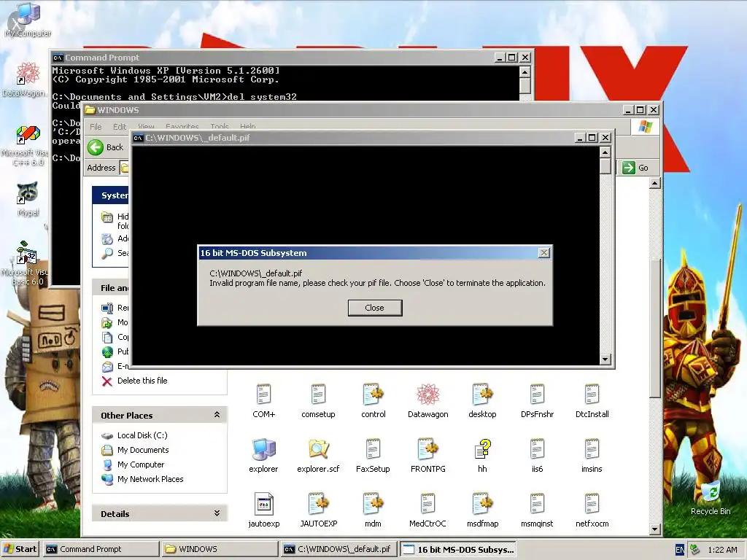The width and height of the screenshot is (747, 560).
Task: Select the iis6 file icon
Action: pyautogui.click(x=537, y=456)
